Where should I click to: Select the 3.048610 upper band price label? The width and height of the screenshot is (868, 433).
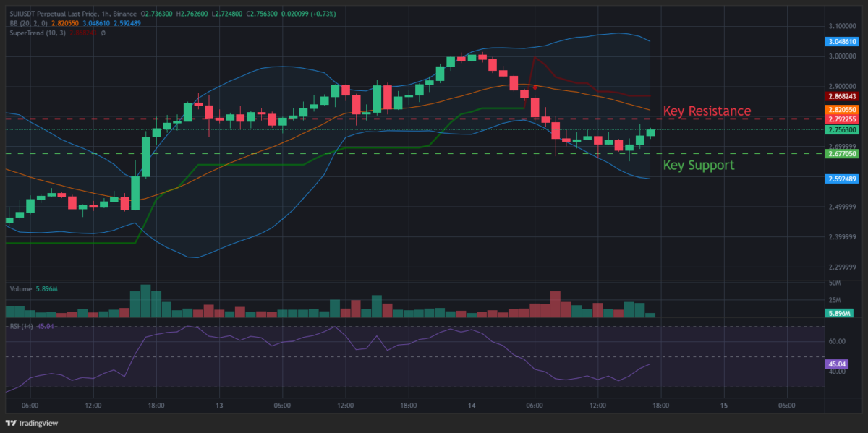point(841,43)
